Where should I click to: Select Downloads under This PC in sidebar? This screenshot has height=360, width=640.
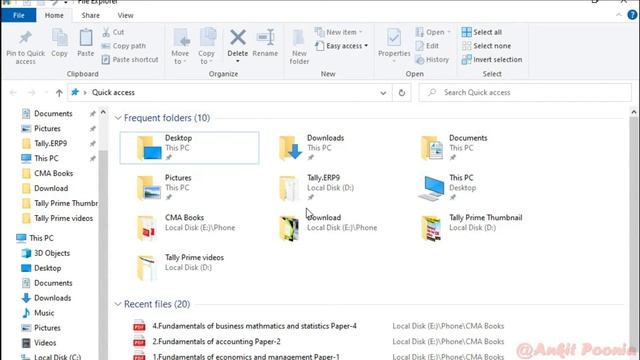(x=53, y=298)
